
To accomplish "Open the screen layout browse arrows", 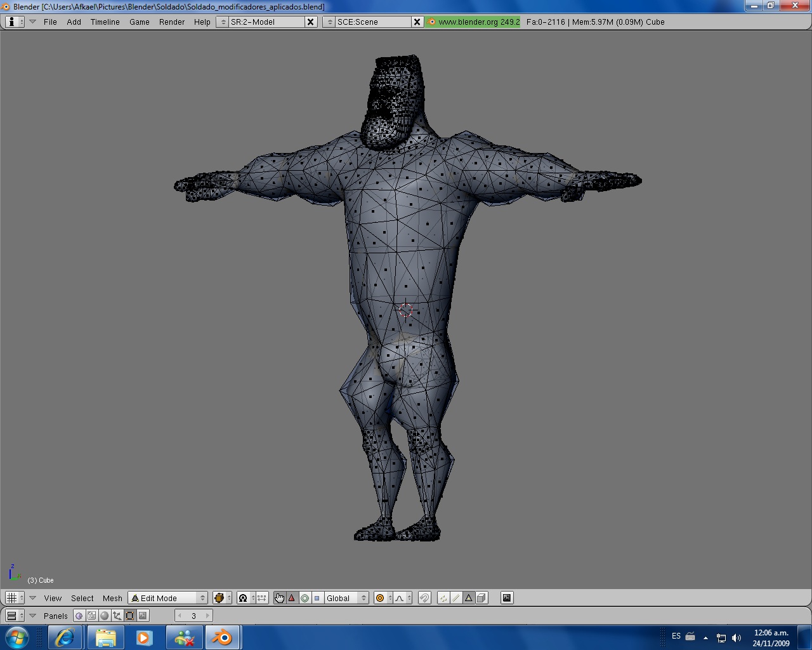I will click(x=222, y=22).
